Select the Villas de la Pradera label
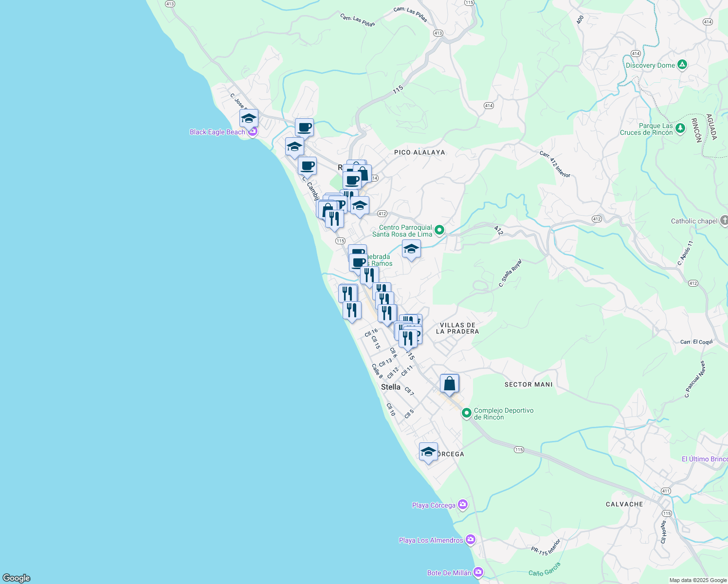Screen dimensions: 728x584 [457, 328]
